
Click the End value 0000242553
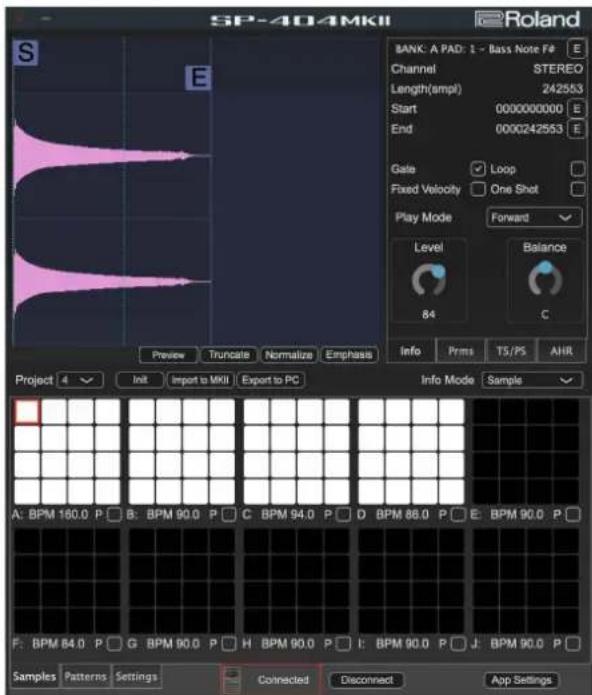pyautogui.click(x=529, y=129)
